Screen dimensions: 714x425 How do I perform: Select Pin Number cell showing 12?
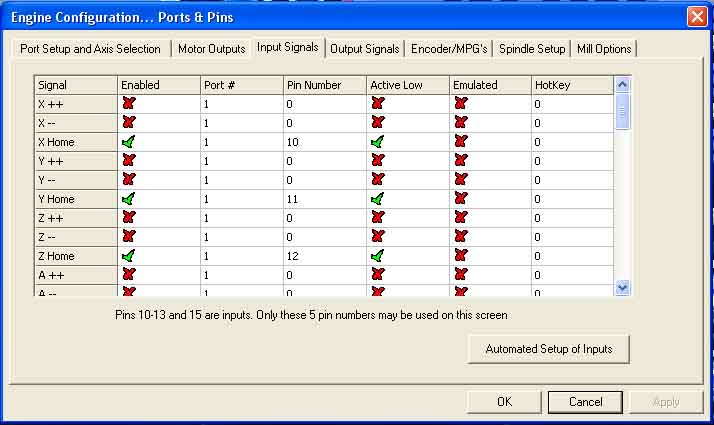pos(325,256)
